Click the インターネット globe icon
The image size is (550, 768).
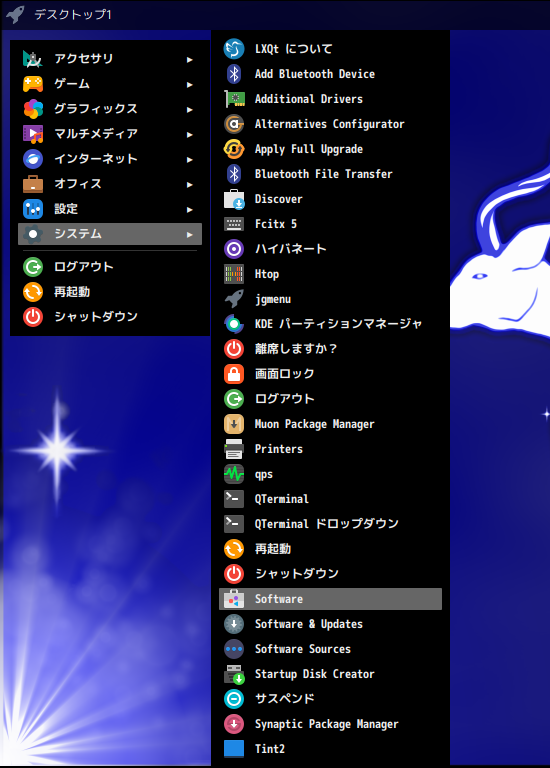(33, 159)
